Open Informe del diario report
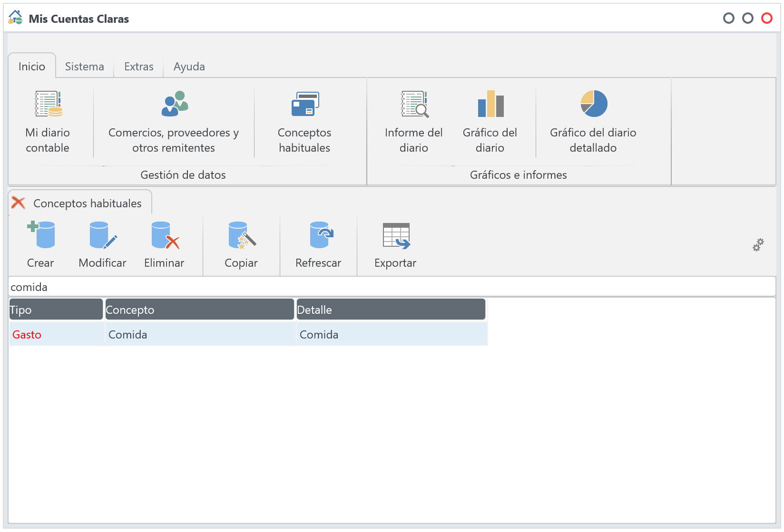 point(413,122)
